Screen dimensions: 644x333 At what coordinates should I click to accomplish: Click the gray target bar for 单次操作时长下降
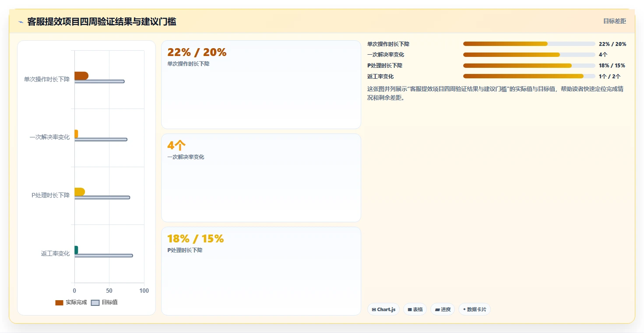tap(99, 81)
